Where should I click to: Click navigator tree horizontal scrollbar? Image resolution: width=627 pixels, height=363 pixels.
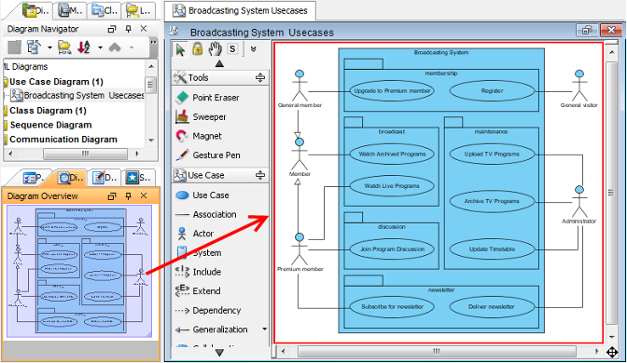pyautogui.click(x=86, y=154)
